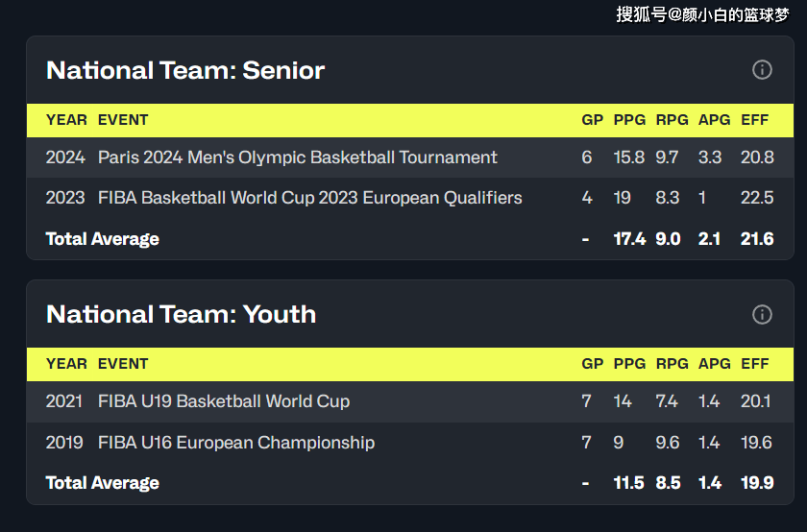Click the info icon in Youth section
This screenshot has height=532, width=807.
coord(762,314)
